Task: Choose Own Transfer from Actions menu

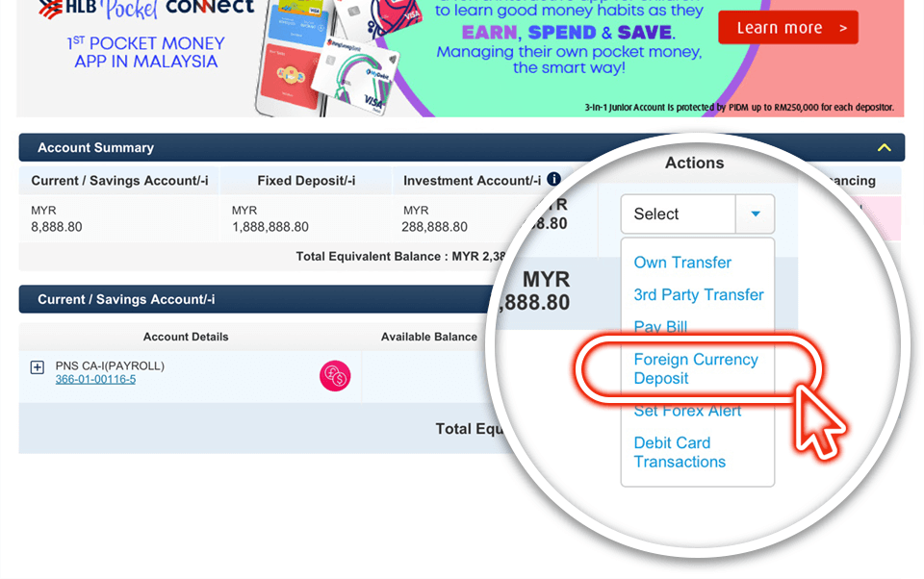Action: click(x=682, y=263)
